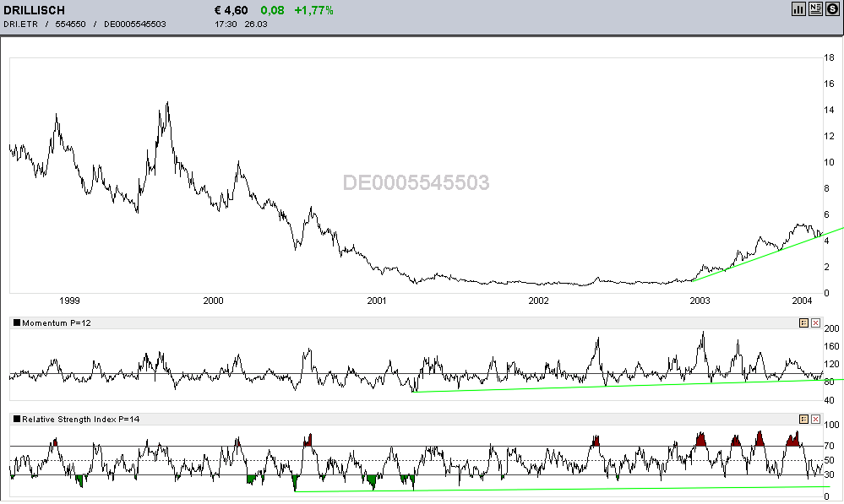The width and height of the screenshot is (844, 504).
Task: Click the 2003 year label on axis
Action: [x=700, y=301]
